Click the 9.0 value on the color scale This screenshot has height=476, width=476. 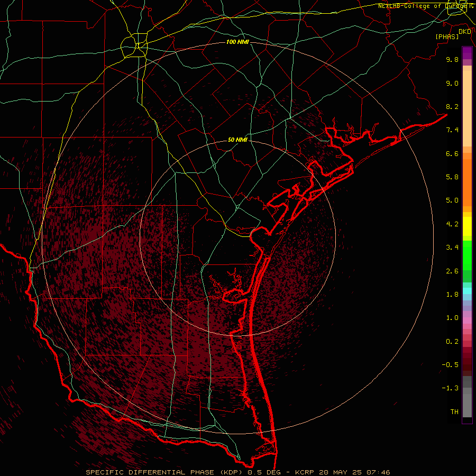click(x=452, y=83)
